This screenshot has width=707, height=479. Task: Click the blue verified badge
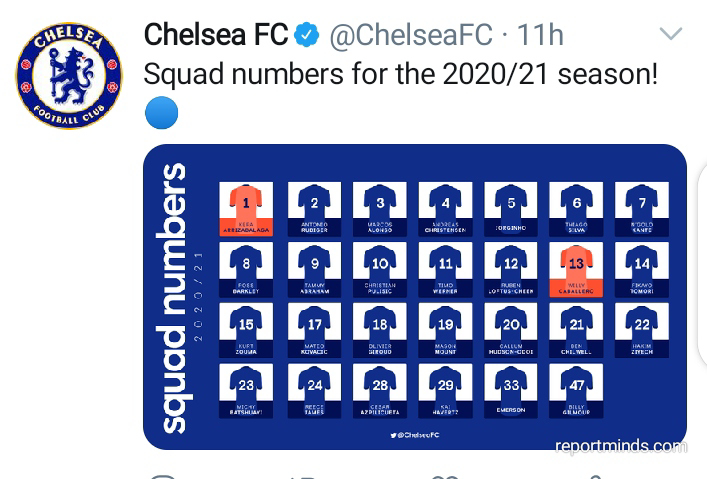point(306,35)
